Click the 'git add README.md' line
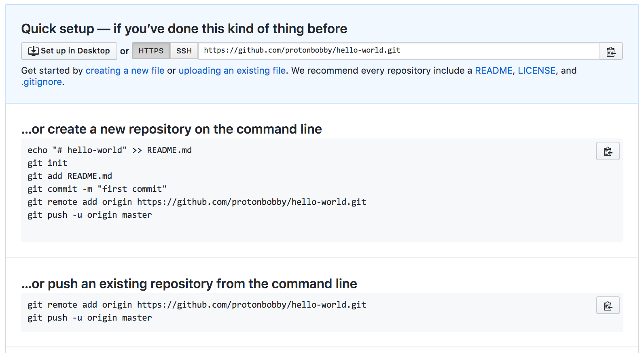Screen dimensions: 644x353 [70, 176]
